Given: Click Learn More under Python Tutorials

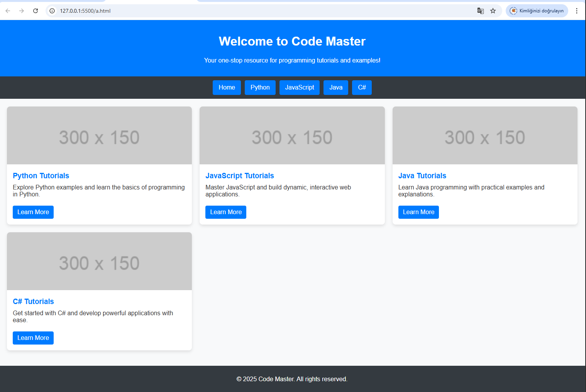Looking at the screenshot, I should [x=33, y=212].
